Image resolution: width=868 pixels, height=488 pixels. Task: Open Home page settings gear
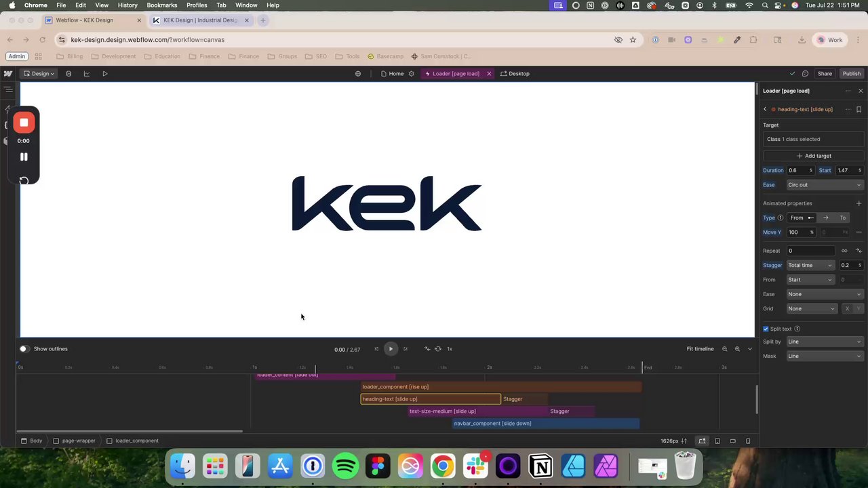point(411,73)
